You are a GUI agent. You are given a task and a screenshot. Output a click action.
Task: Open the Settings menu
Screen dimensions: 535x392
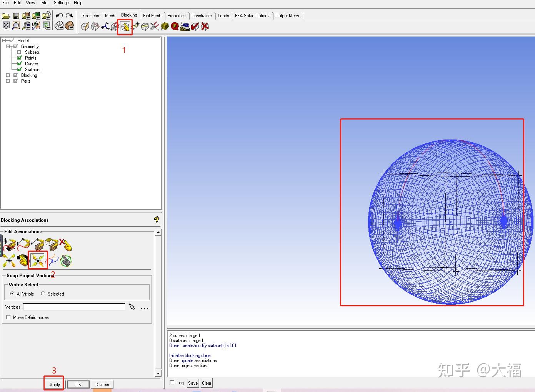point(61,3)
